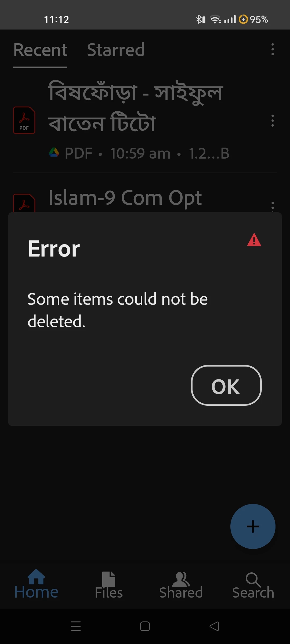Open options for Islam-9 Com Opt file
The width and height of the screenshot is (290, 644).
(x=273, y=207)
